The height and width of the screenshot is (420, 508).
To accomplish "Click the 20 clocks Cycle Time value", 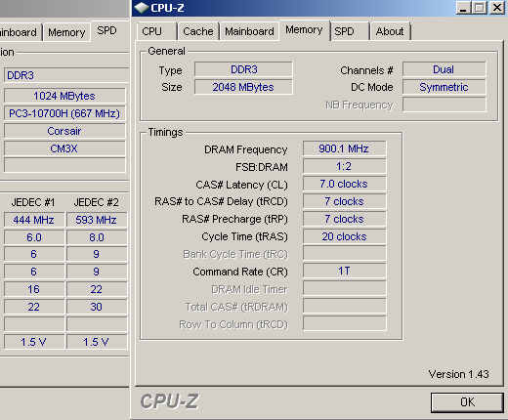I will 345,236.
